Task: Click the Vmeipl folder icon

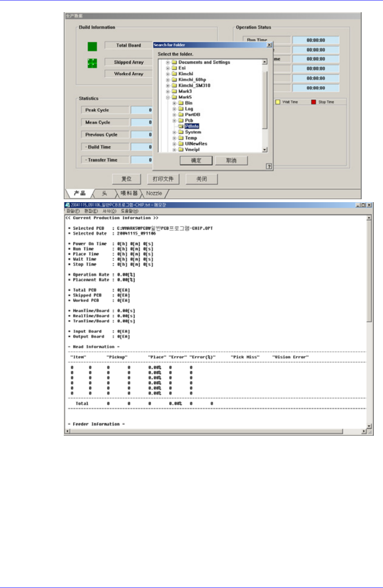Action: tap(181, 150)
